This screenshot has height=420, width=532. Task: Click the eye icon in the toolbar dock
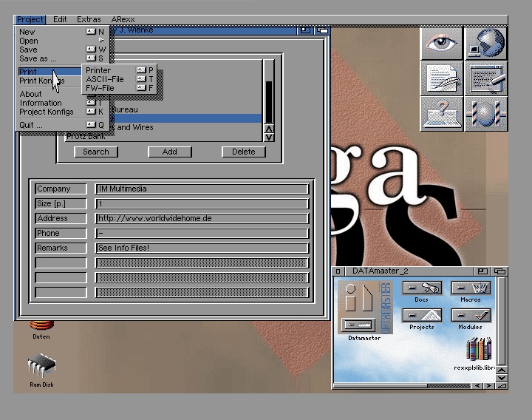point(442,42)
